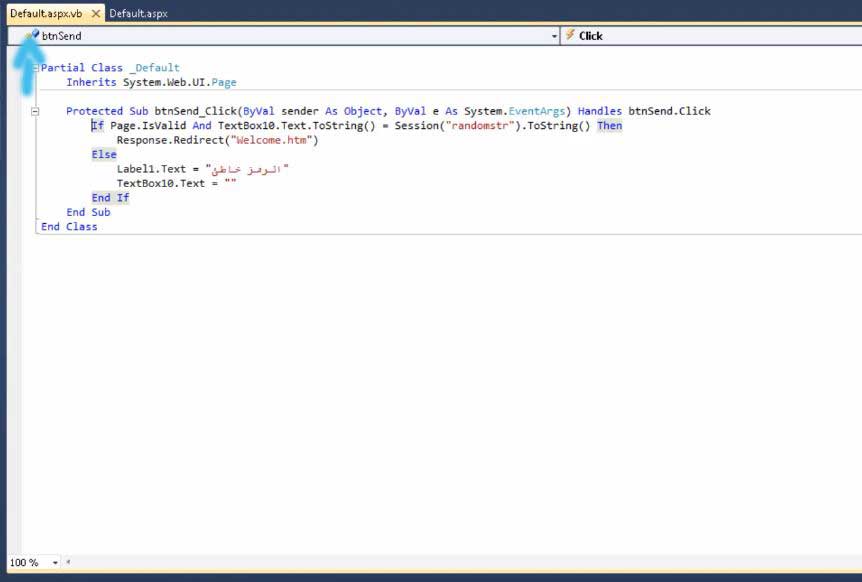Click the Inherits System.Web.UI.Page line

coord(151,82)
